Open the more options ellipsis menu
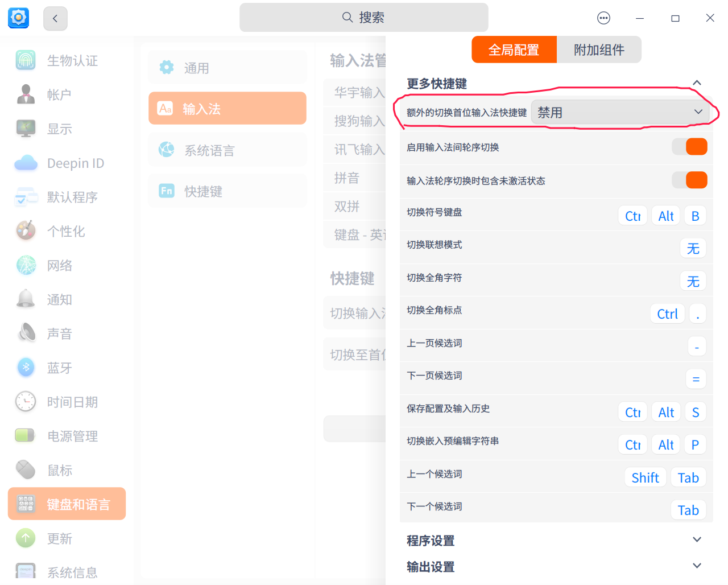The height and width of the screenshot is (585, 728). pyautogui.click(x=603, y=18)
